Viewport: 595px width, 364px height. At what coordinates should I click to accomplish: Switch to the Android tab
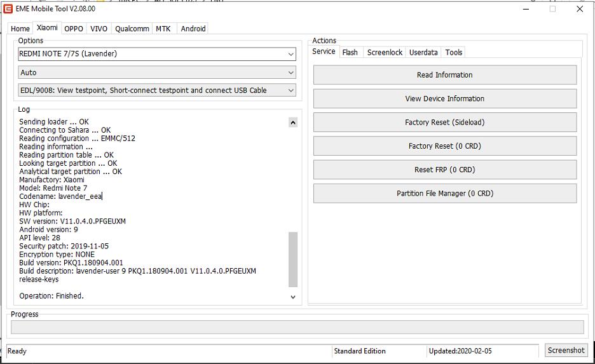193,29
